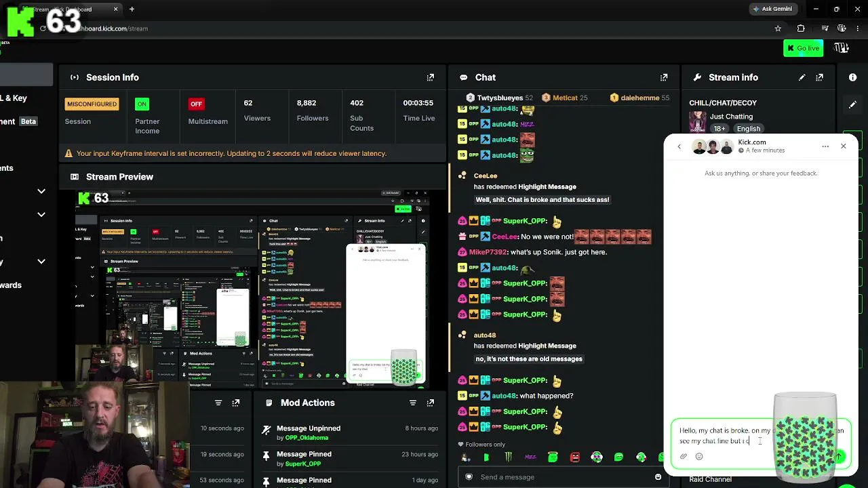Open the emoji picker in the support widget
Screen dimensions: 868x488
click(x=699, y=456)
